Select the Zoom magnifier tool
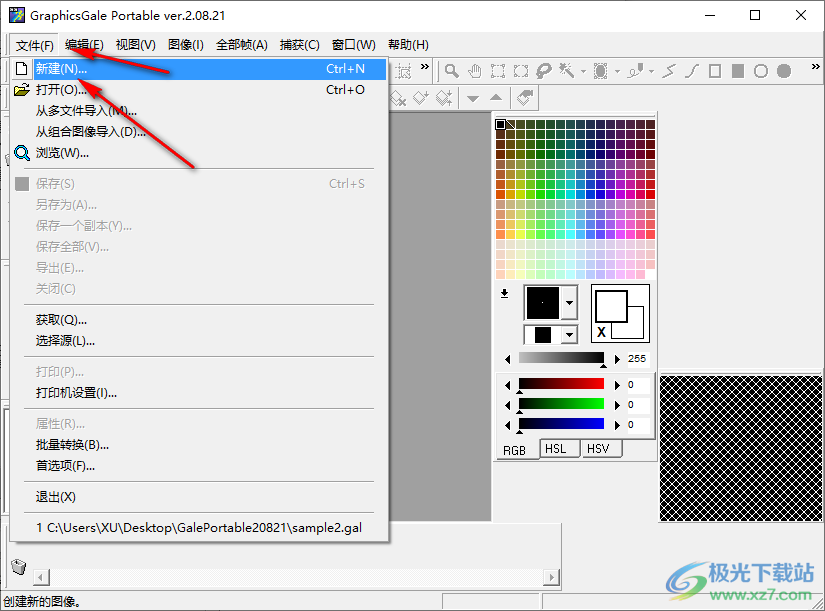Screen dimensions: 825x611 pos(451,71)
